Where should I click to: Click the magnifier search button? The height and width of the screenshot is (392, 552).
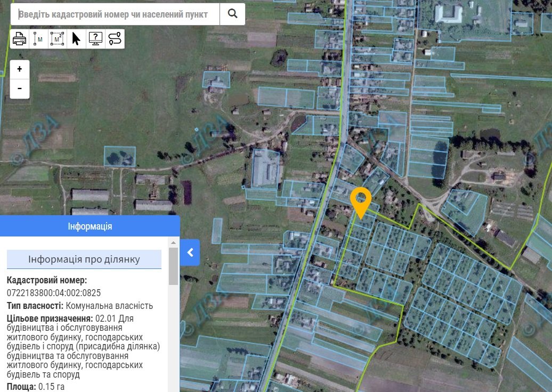(232, 14)
